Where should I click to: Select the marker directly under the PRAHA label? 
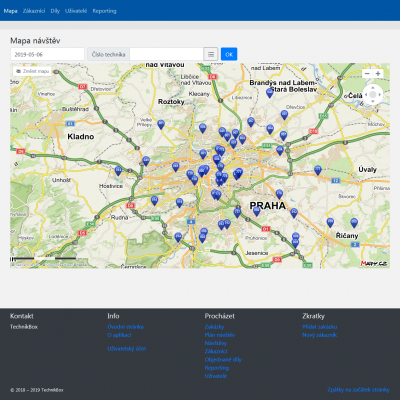[x=256, y=211]
